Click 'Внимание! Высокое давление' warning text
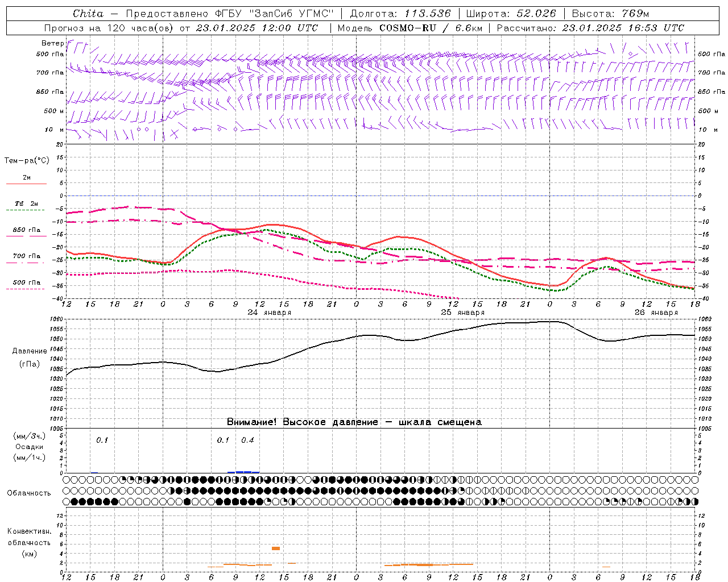The width and height of the screenshot is (728, 582). coord(302,422)
